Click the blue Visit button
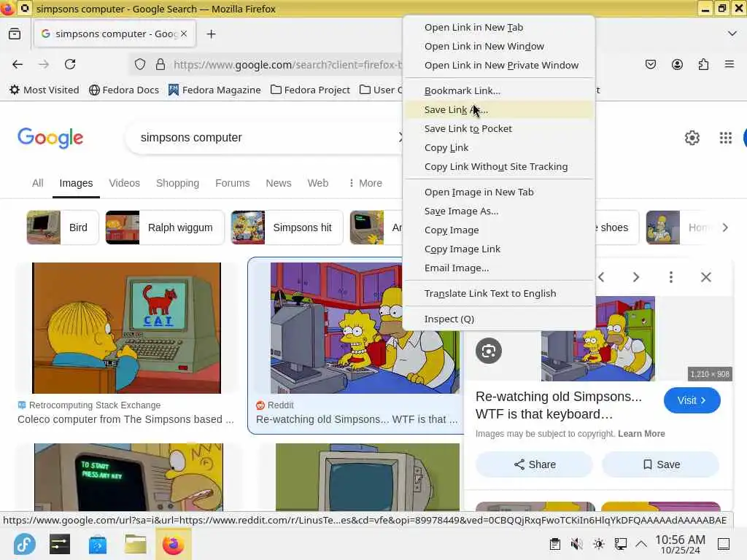Screen dimensions: 747x560 692,400
